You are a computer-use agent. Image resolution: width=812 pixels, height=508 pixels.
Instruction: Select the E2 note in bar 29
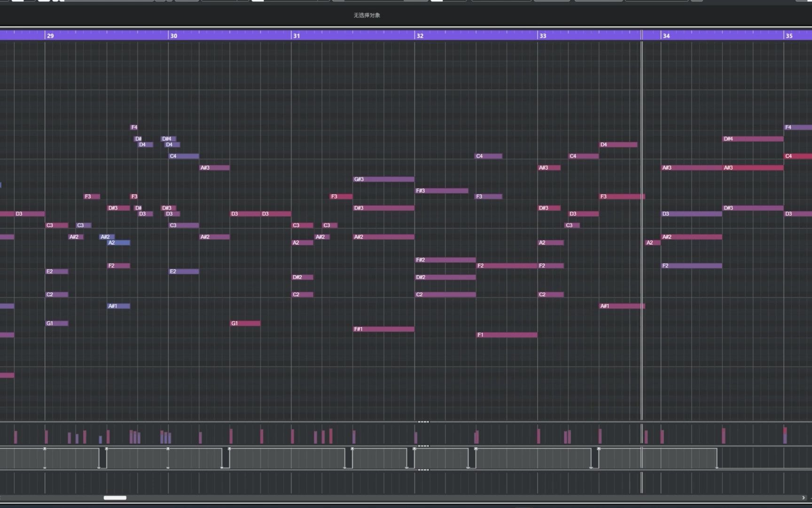click(x=57, y=271)
